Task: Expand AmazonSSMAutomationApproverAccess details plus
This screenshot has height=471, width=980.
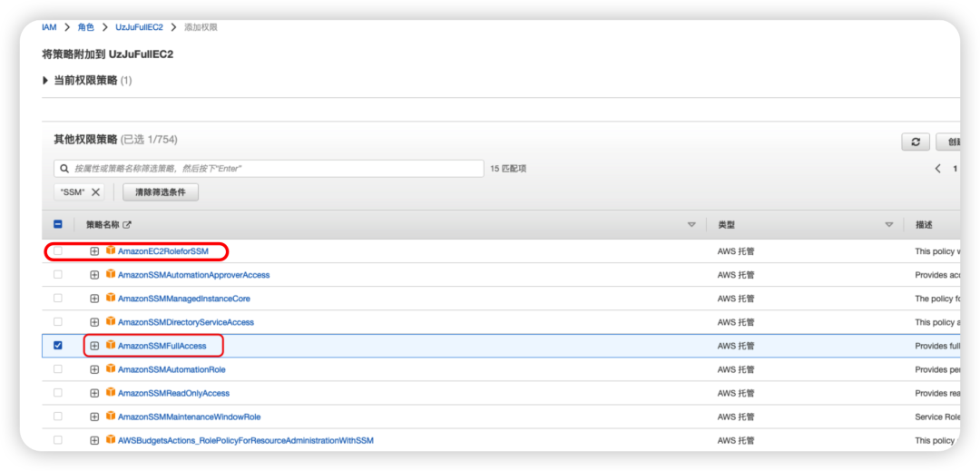Action: tap(94, 275)
